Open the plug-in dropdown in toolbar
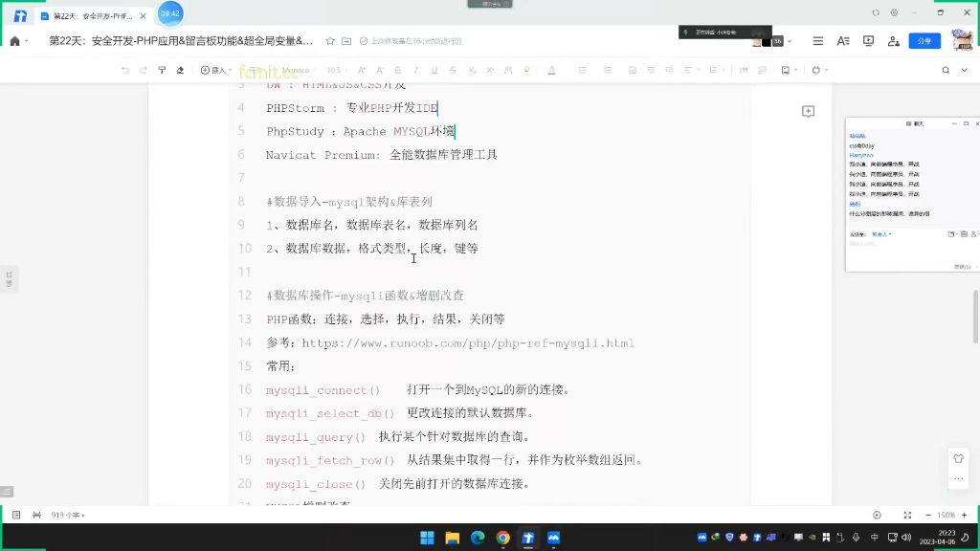This screenshot has width=980, height=551. point(819,70)
